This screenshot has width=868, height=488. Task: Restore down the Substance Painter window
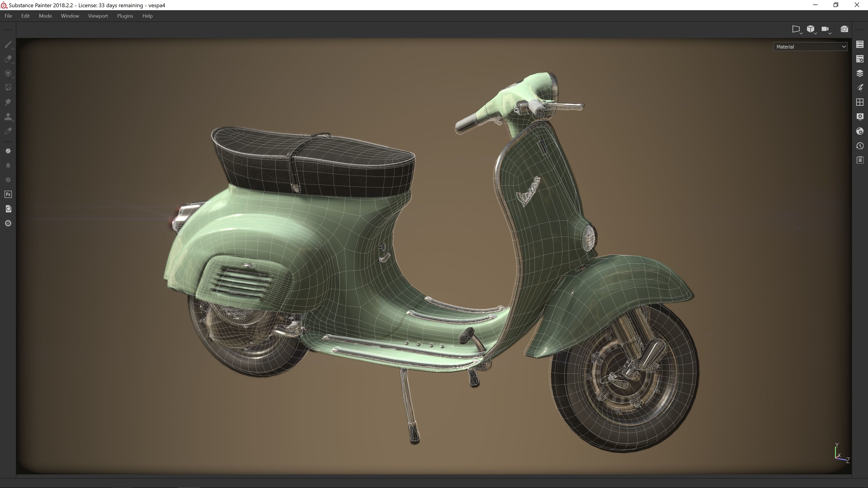(x=836, y=5)
